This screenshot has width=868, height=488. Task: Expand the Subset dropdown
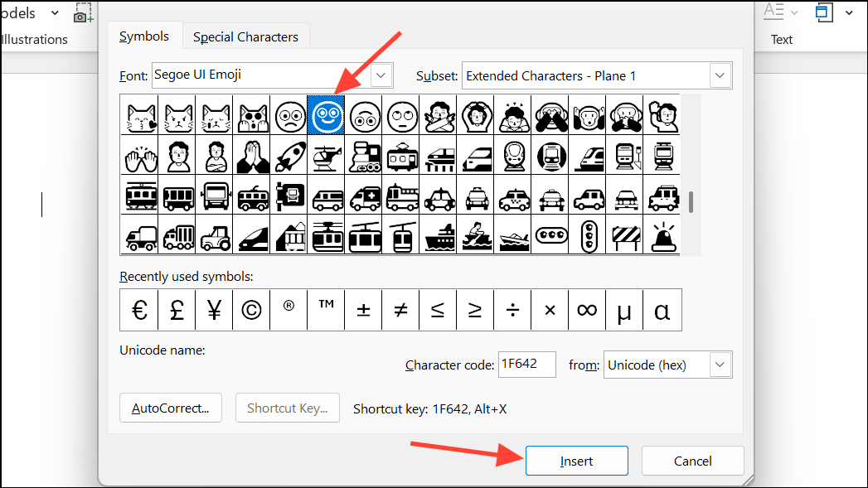pyautogui.click(x=720, y=75)
